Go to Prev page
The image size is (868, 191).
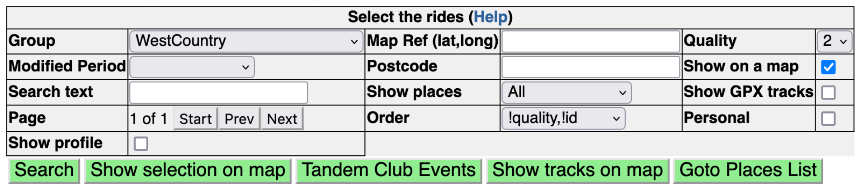[x=239, y=119]
